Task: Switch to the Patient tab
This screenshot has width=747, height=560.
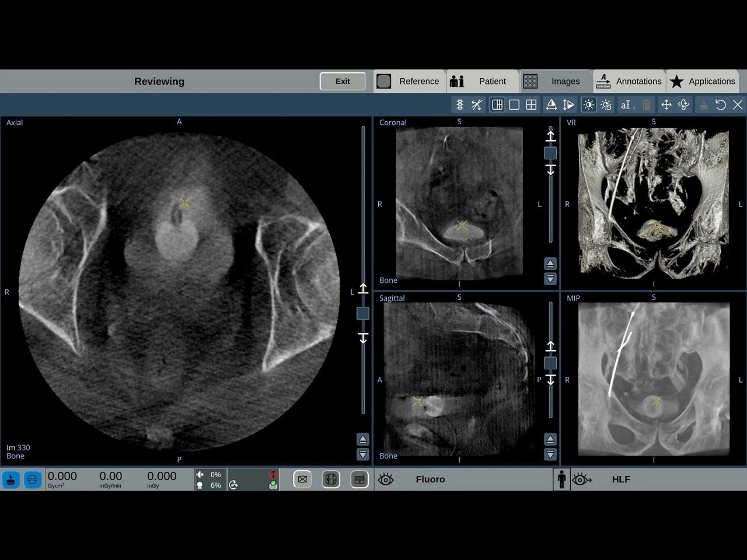Action: pos(482,81)
